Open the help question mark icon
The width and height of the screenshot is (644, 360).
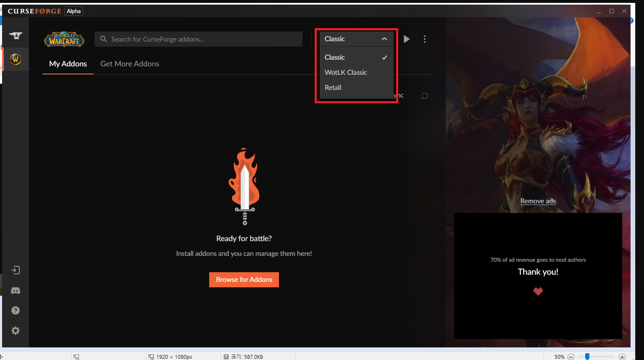click(x=16, y=310)
